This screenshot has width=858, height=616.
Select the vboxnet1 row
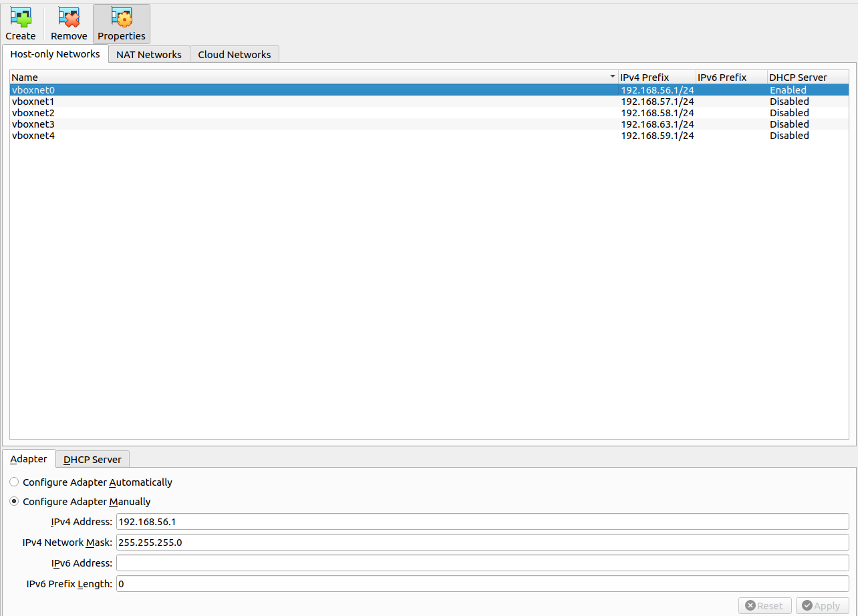[x=429, y=102]
